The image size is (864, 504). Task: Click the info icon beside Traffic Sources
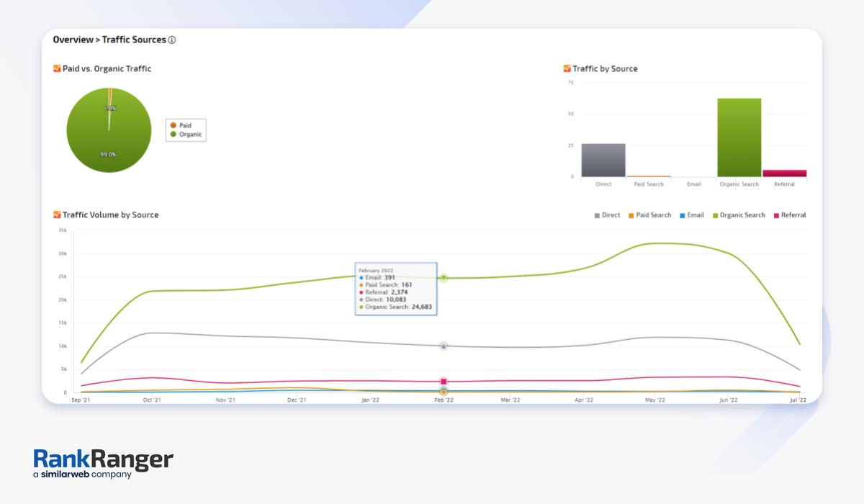coord(172,40)
